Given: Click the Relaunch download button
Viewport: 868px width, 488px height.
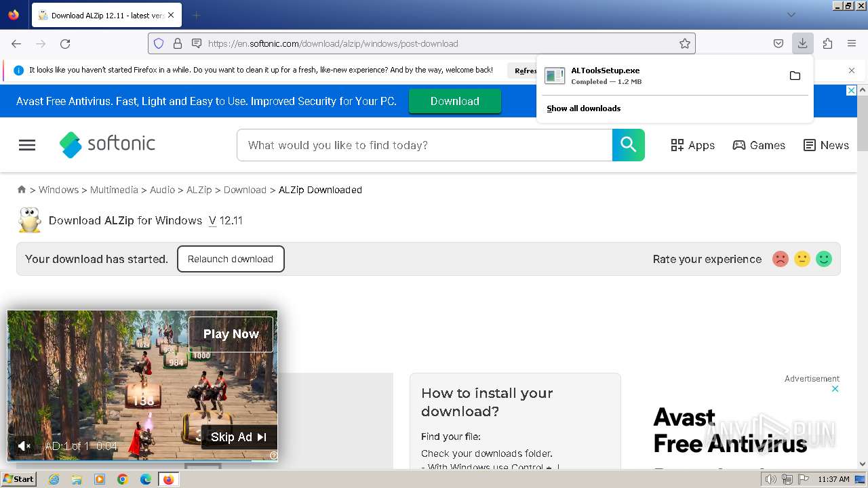Looking at the screenshot, I should tap(231, 259).
